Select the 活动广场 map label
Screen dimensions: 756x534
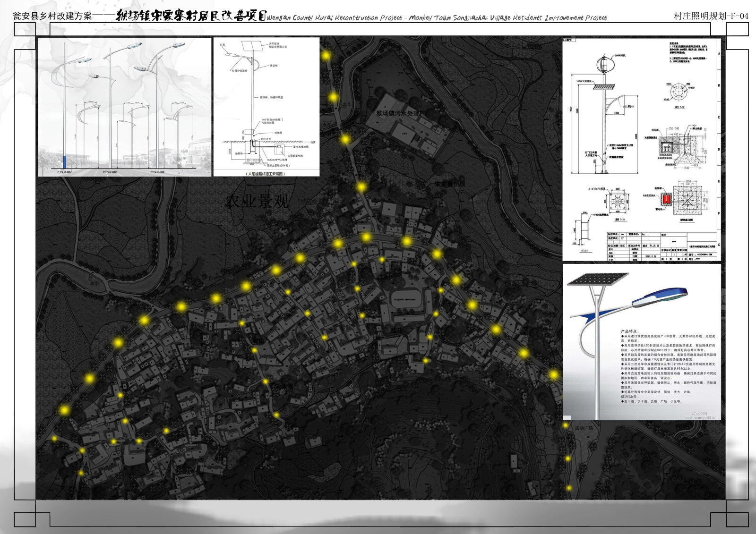(x=584, y=428)
